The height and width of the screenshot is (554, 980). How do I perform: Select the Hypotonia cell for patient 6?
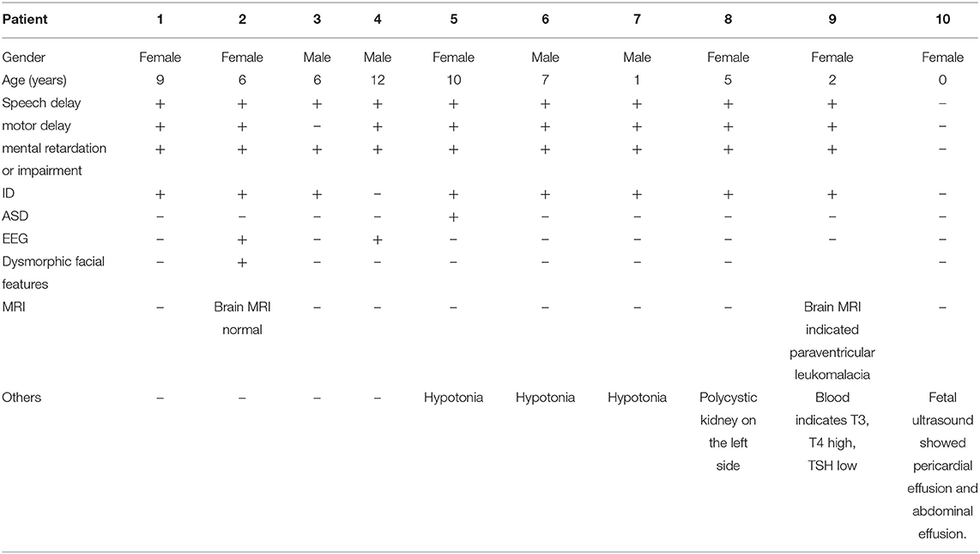[545, 397]
